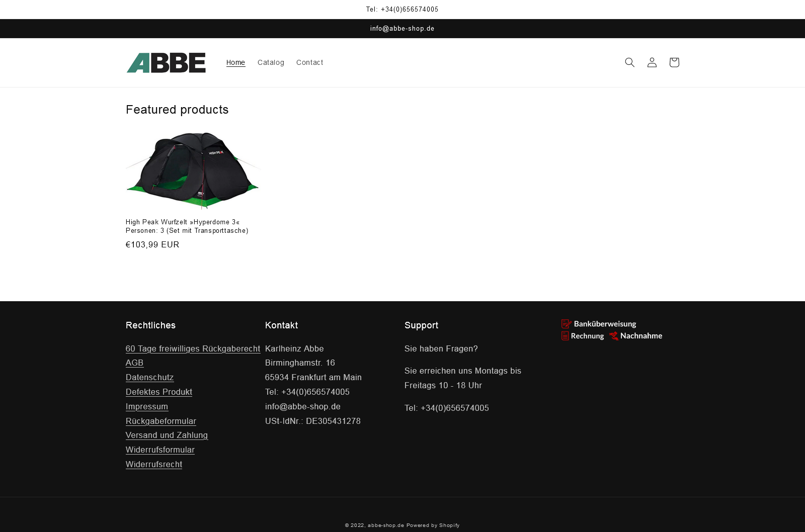The width and height of the screenshot is (805, 532).
Task: Click the Nachnahme payment icon
Action: click(636, 336)
